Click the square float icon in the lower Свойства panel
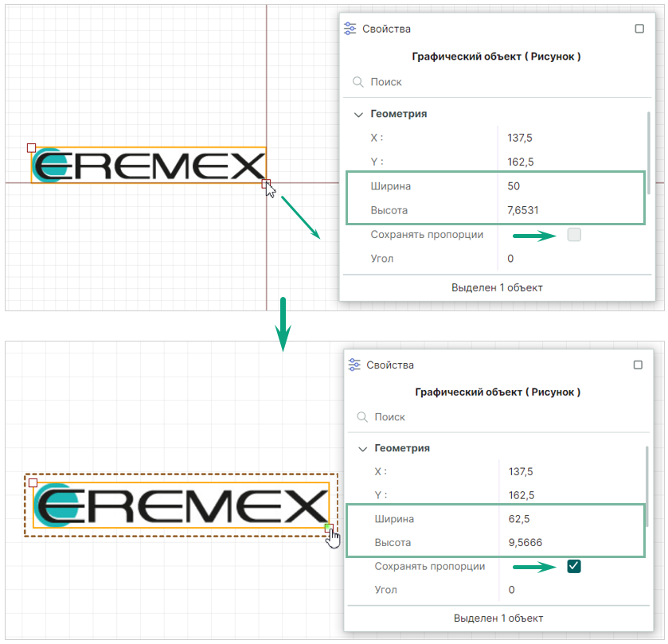 tap(638, 365)
